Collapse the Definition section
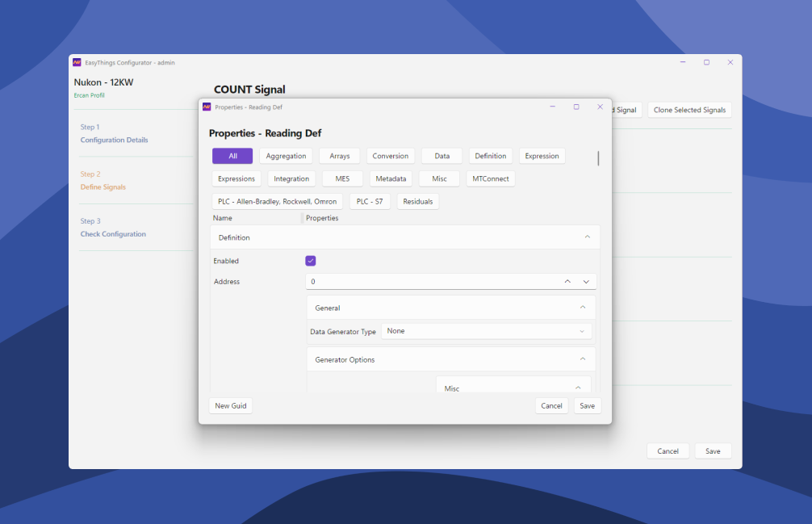The height and width of the screenshot is (524, 812). [x=588, y=237]
